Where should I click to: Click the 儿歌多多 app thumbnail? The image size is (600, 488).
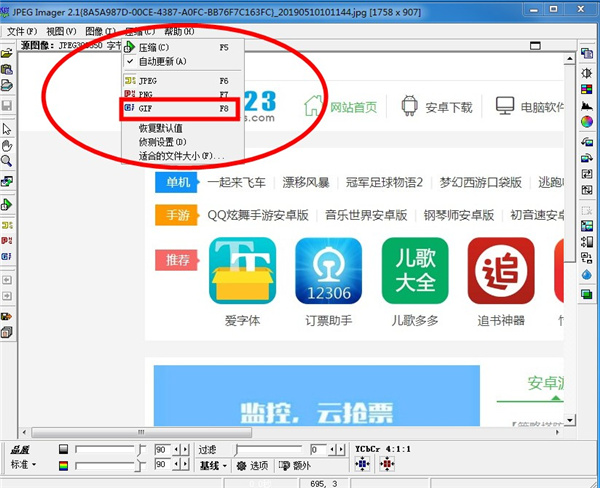(x=415, y=271)
